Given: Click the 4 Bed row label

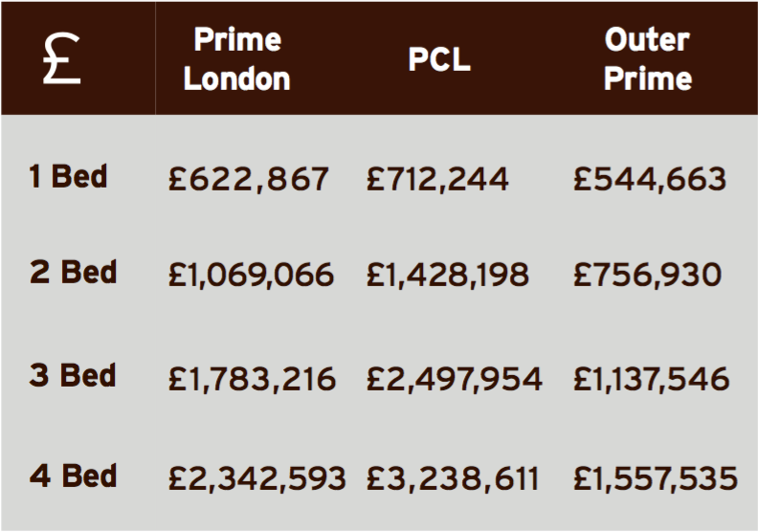Looking at the screenshot, I should (73, 476).
